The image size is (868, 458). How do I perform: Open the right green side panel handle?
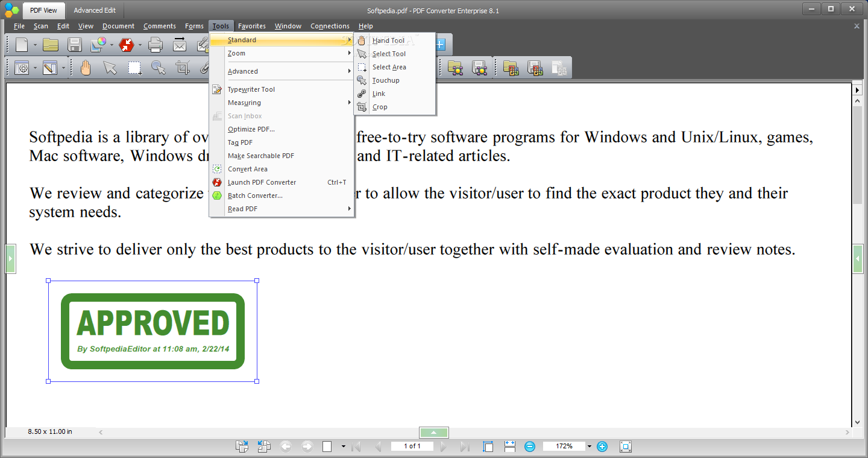(x=858, y=259)
